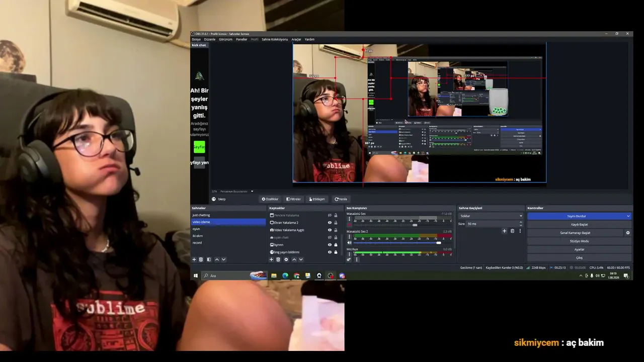Screen dimensions: 644x362
Task: Open Masaüstü Ses 2 options menu dots
Action: click(349, 236)
